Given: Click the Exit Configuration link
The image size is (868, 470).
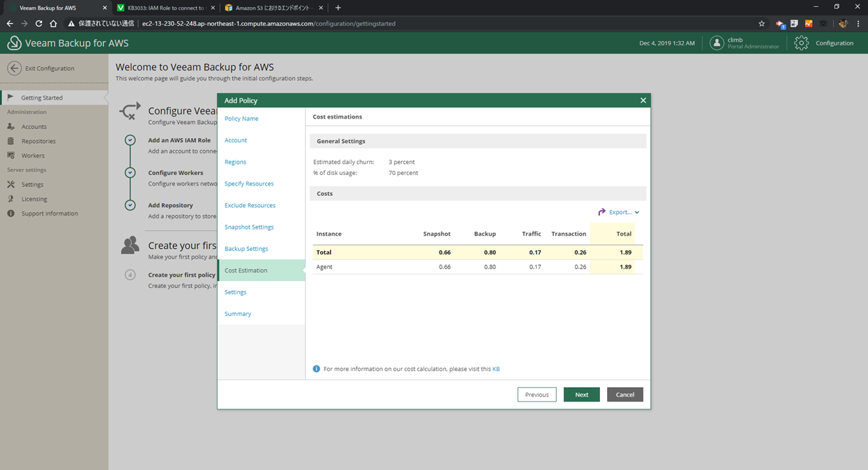Looking at the screenshot, I should click(x=50, y=68).
